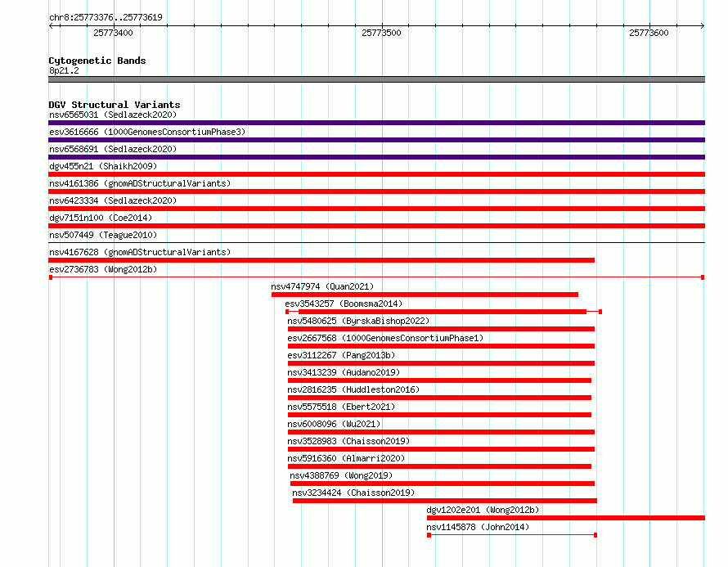Image resolution: width=728 pixels, height=567 pixels.
Task: Select dgv1202e201 (Wong2012b) label
Action: point(483,510)
